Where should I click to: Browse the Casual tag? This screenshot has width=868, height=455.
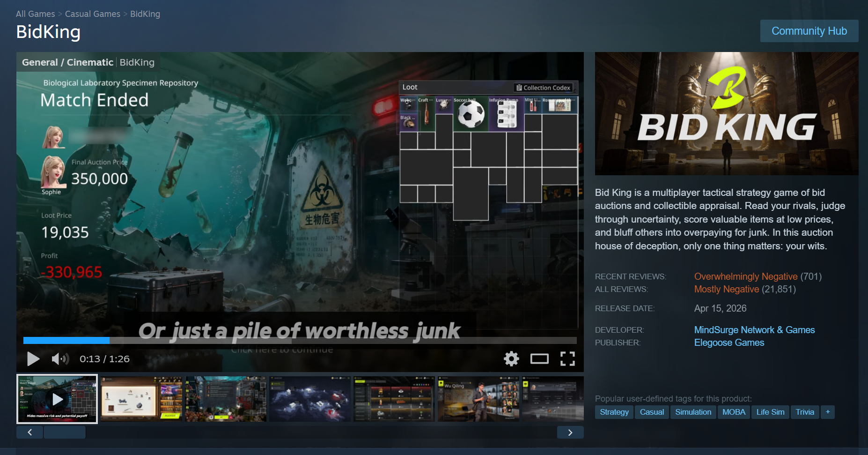(652, 412)
